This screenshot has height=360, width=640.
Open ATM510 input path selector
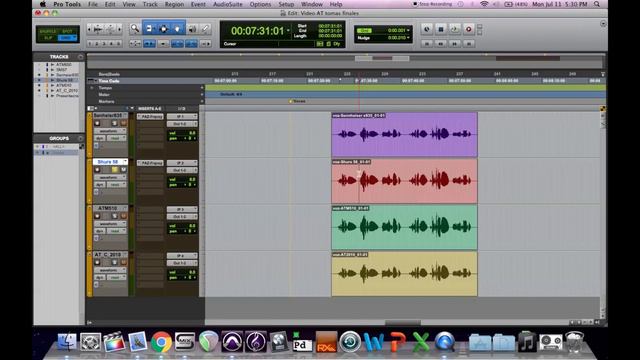(x=182, y=209)
